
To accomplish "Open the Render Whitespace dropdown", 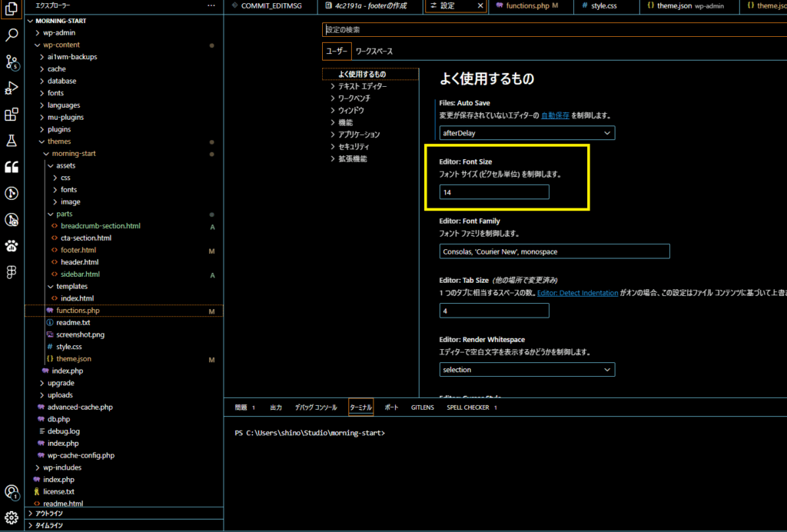I will coord(527,369).
